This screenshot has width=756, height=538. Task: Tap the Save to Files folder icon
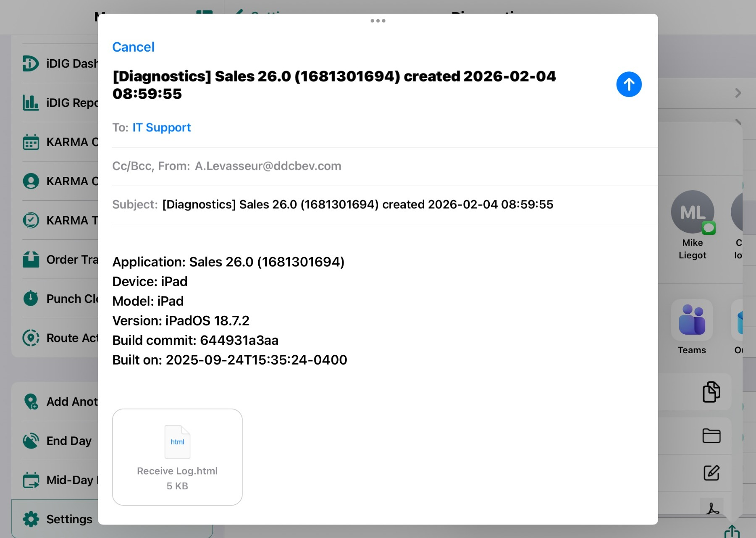(711, 436)
